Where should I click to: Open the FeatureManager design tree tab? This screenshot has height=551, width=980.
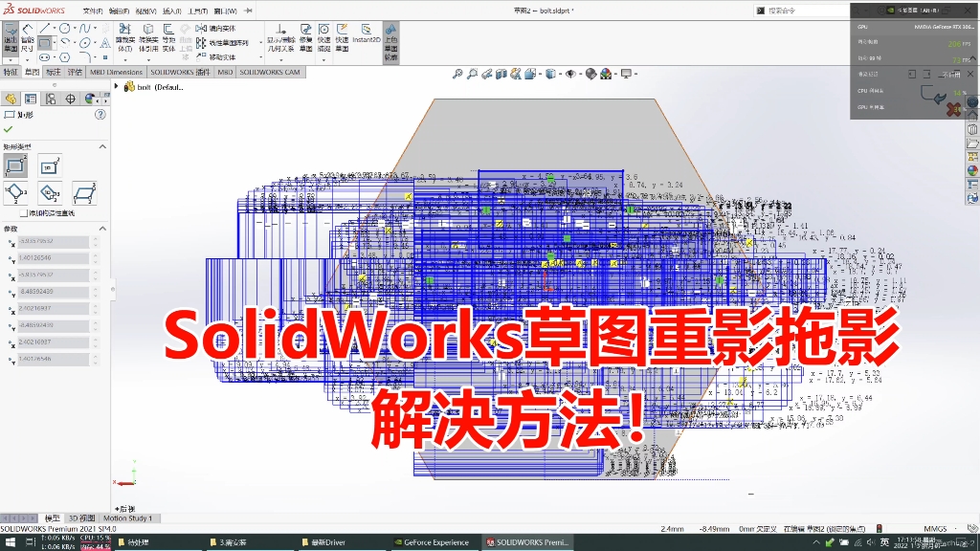coord(11,99)
